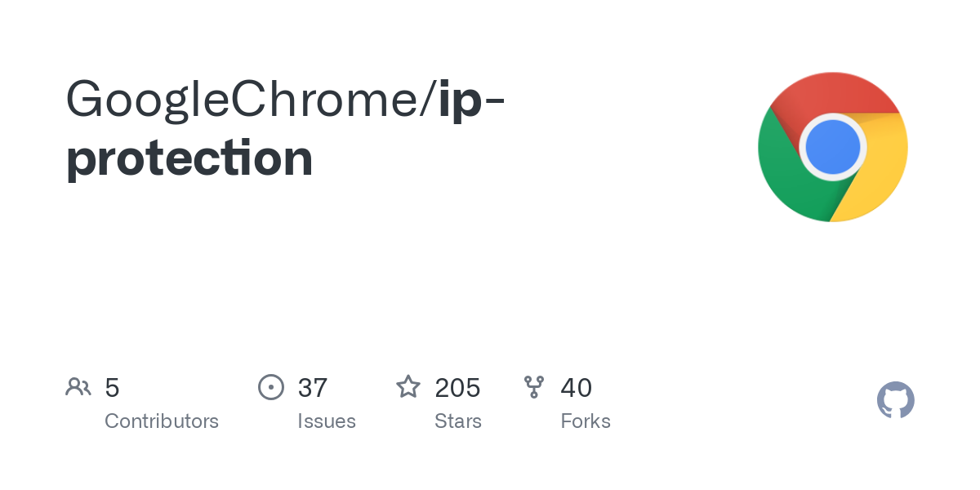Click the issues circle icon
This screenshot has height=490, width=980.
(271, 387)
